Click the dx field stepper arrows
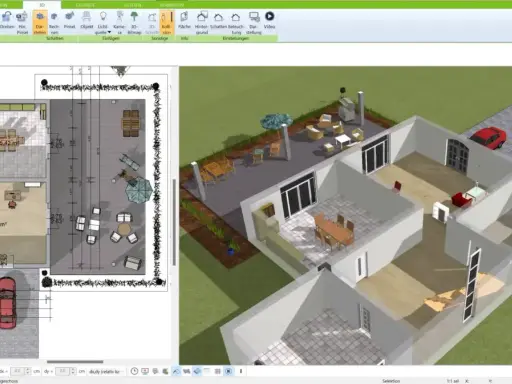Screen dimensions: 512x384 (28, 371)
